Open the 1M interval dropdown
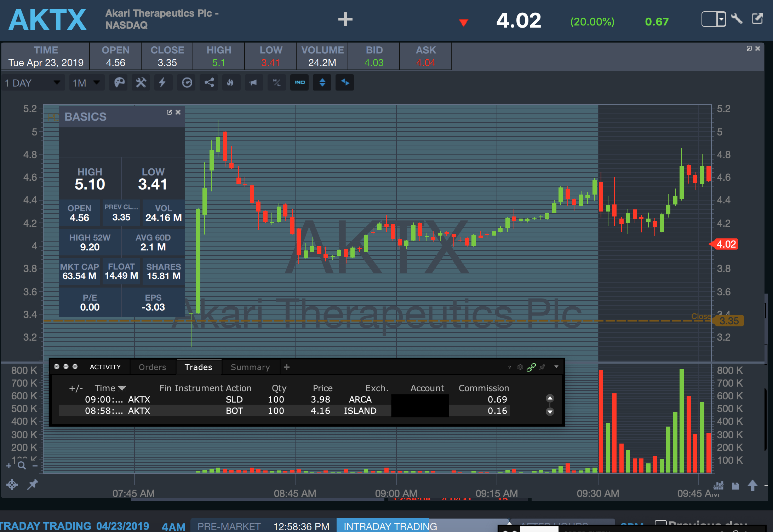 click(86, 83)
